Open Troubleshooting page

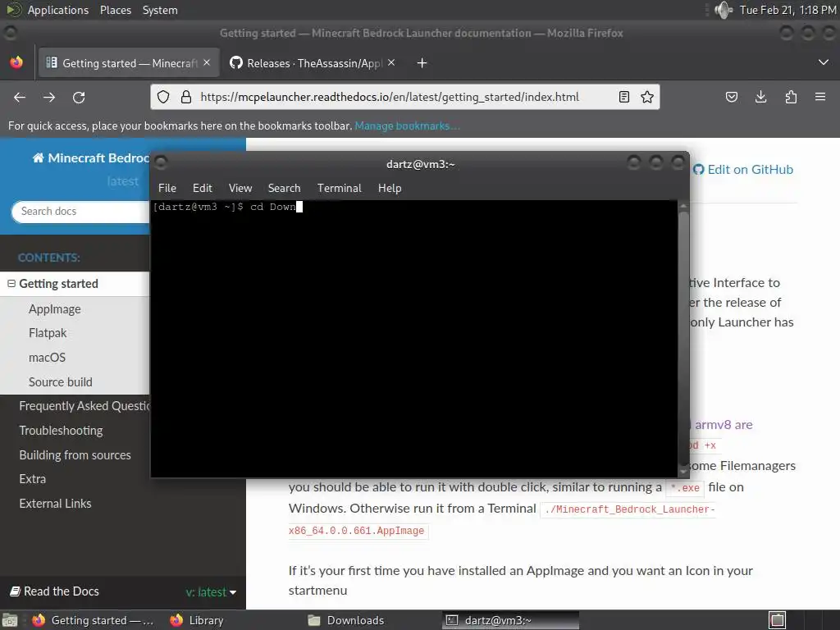pos(61,431)
